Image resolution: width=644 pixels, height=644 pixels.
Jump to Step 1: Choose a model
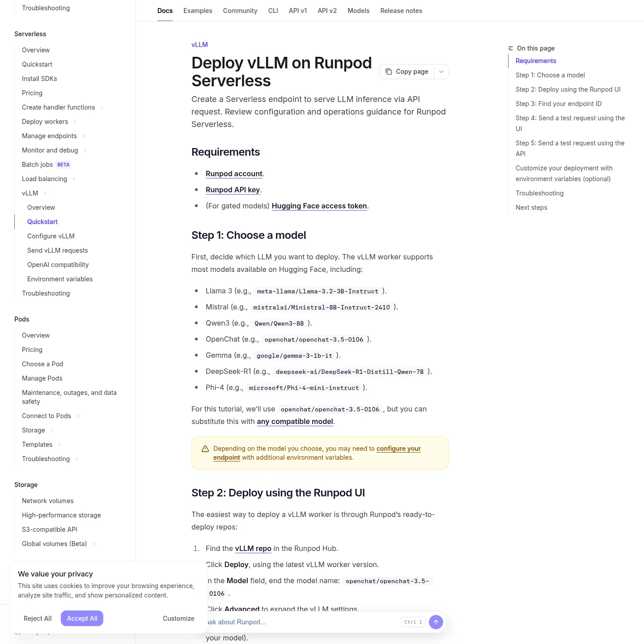tap(550, 75)
